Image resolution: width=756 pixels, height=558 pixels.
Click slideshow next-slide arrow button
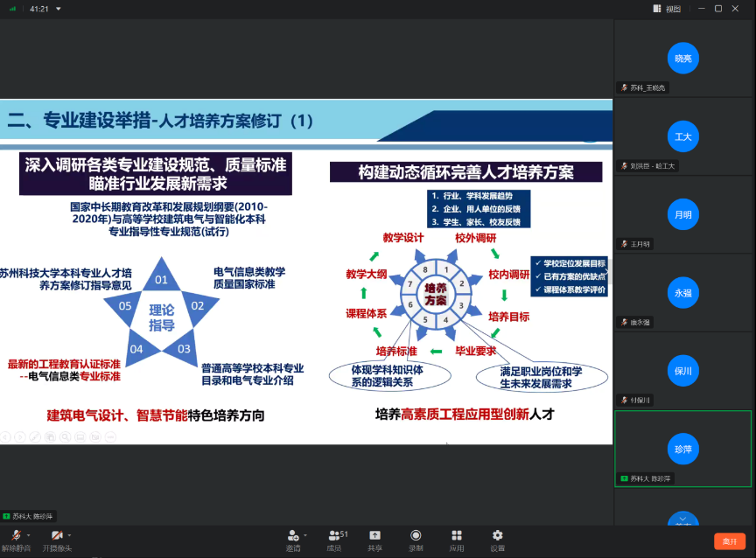coord(19,436)
